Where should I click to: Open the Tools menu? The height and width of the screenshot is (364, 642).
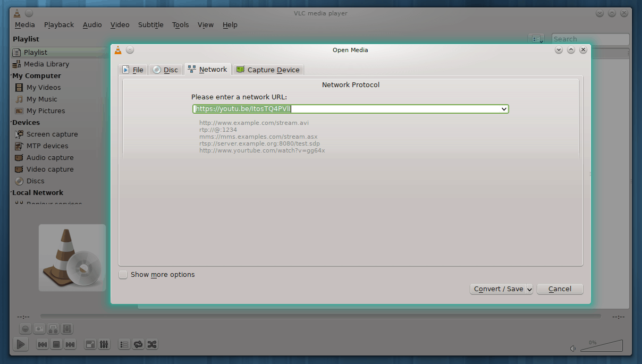(x=180, y=25)
